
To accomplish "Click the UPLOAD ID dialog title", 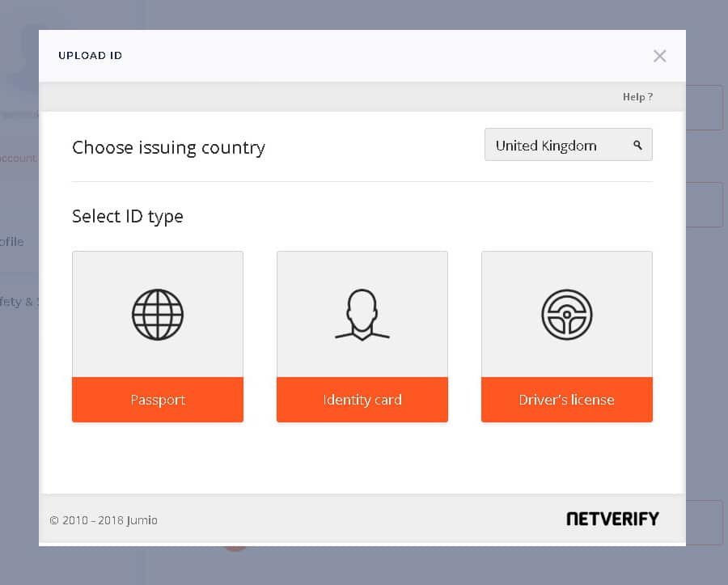I will [90, 56].
